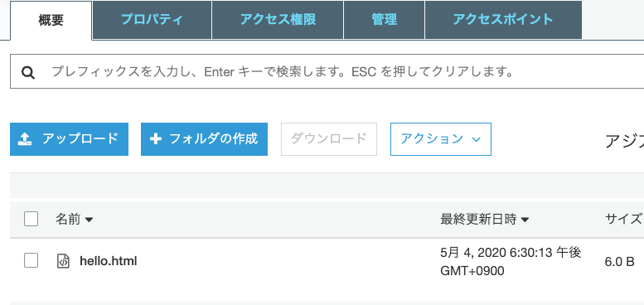This screenshot has width=644, height=305.
Task: Click the hello.html file type icon
Action: tap(63, 261)
